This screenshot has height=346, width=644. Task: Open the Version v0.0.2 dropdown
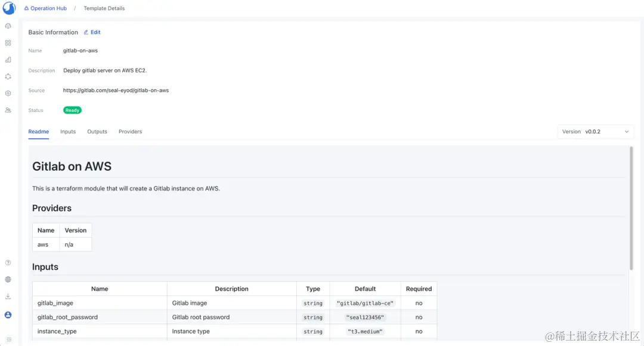pos(596,132)
